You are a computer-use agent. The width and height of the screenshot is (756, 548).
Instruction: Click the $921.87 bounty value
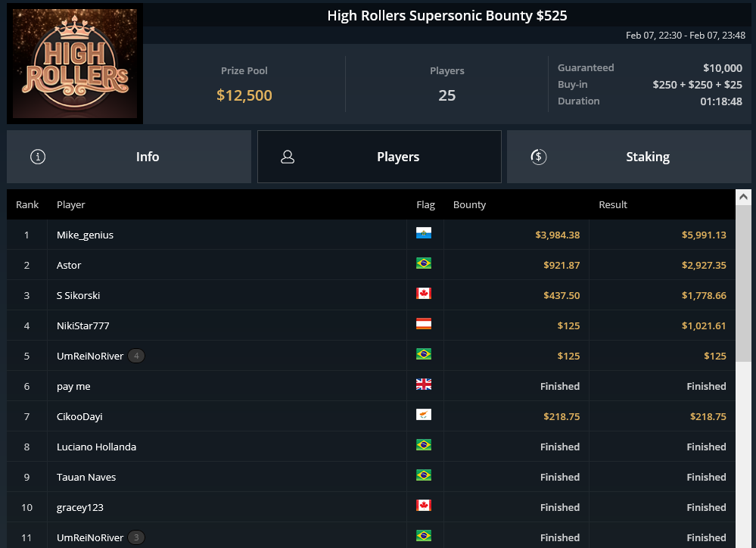pos(562,266)
